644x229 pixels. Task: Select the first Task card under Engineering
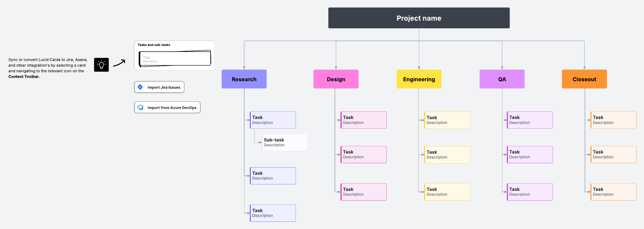(447, 120)
